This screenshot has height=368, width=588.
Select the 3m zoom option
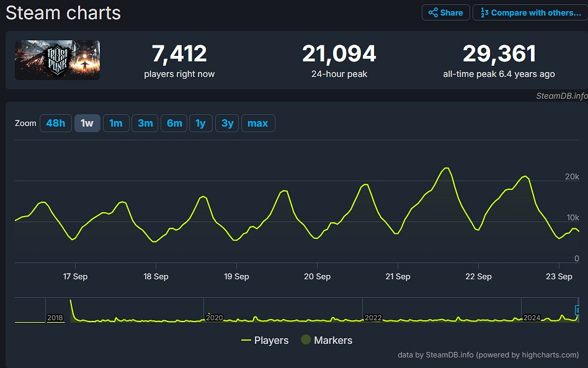[x=145, y=123]
